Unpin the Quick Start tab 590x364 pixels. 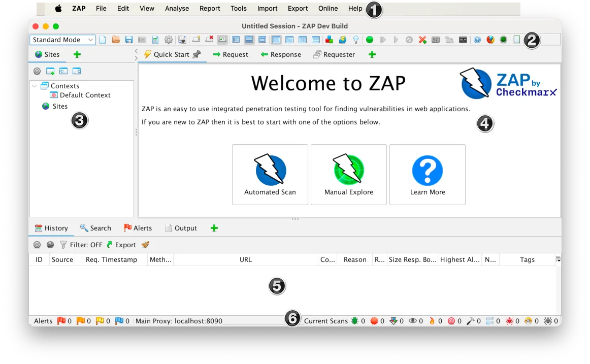(x=195, y=53)
